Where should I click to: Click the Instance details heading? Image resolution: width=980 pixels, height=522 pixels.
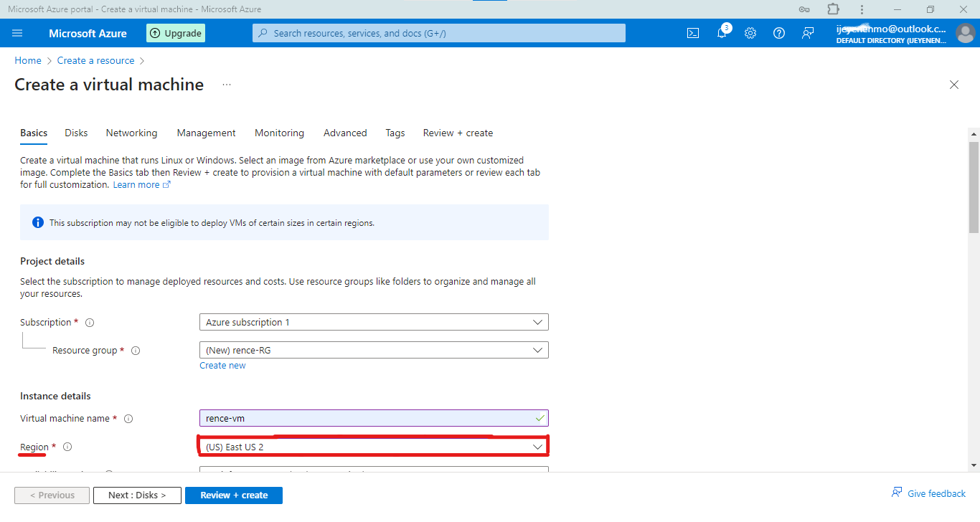click(x=55, y=397)
